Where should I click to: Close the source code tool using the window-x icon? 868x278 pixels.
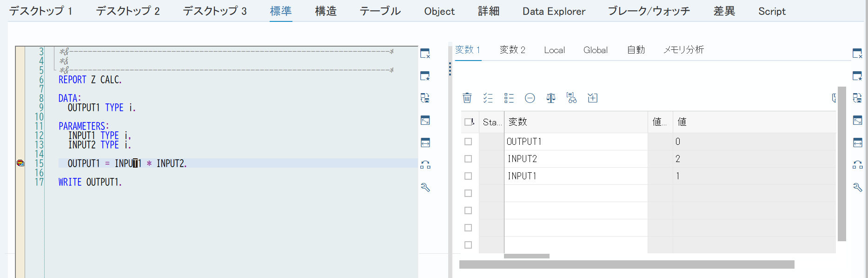(425, 54)
